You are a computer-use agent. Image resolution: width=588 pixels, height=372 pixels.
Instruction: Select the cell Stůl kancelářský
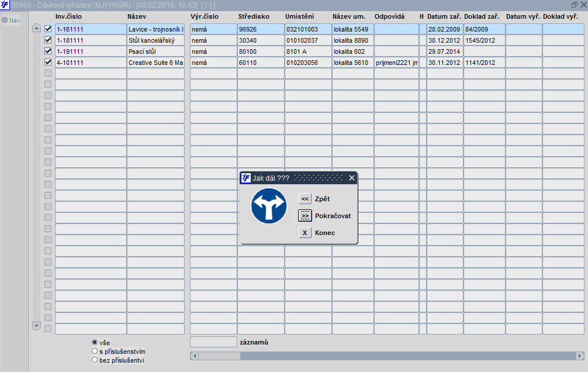point(155,40)
